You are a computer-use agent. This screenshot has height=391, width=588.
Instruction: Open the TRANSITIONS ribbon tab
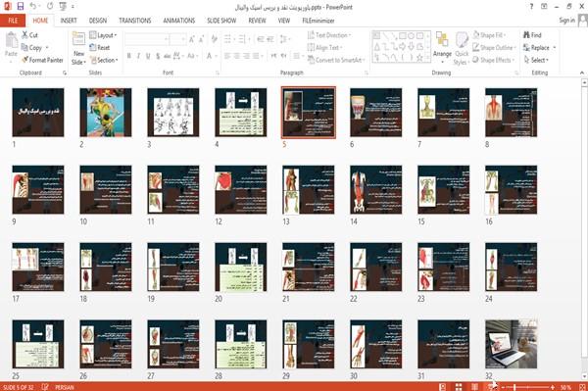tap(135, 21)
